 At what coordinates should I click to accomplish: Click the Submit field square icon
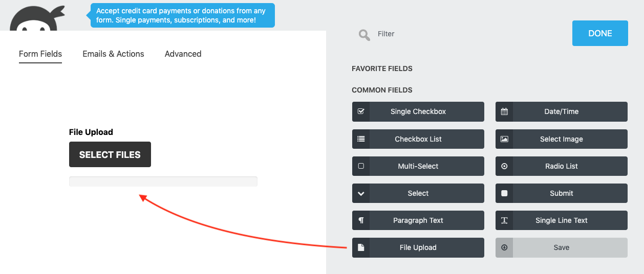[x=504, y=193]
